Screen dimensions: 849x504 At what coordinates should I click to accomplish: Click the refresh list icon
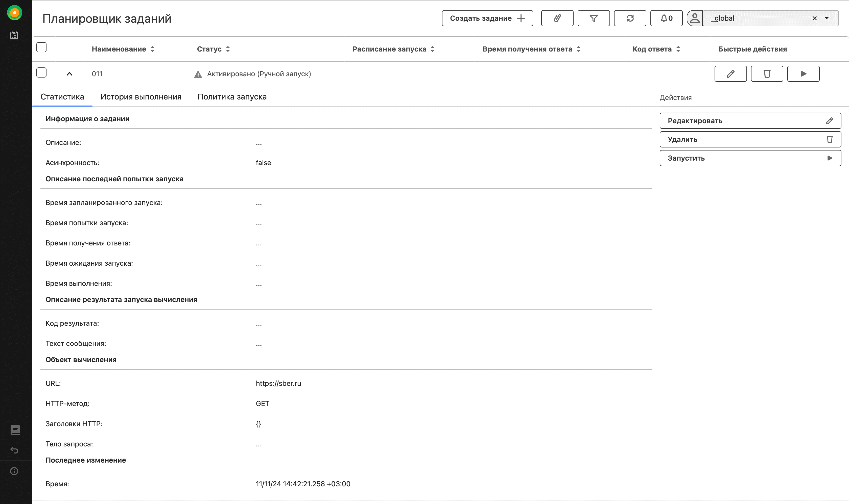630,18
